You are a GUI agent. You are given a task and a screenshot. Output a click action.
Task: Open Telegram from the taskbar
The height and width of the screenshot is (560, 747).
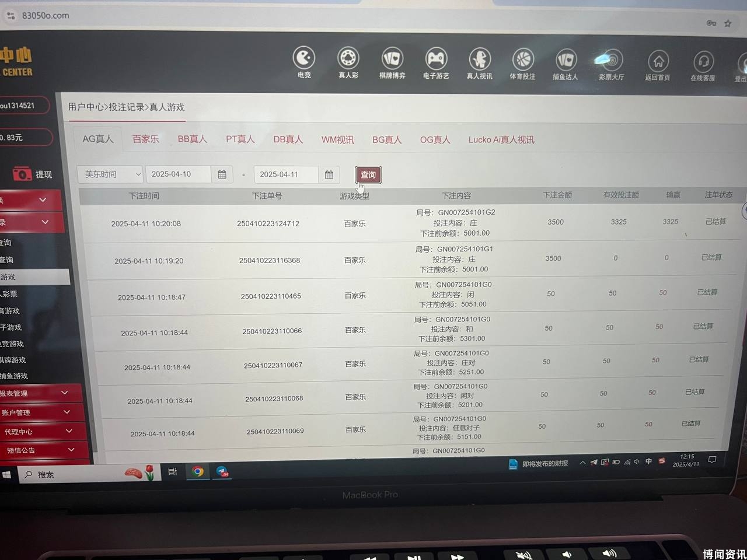[x=222, y=471]
